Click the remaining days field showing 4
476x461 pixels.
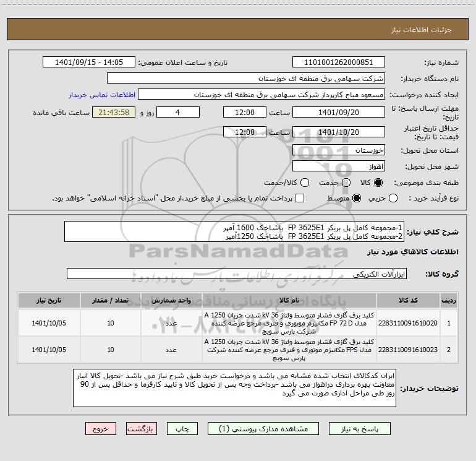(x=178, y=112)
